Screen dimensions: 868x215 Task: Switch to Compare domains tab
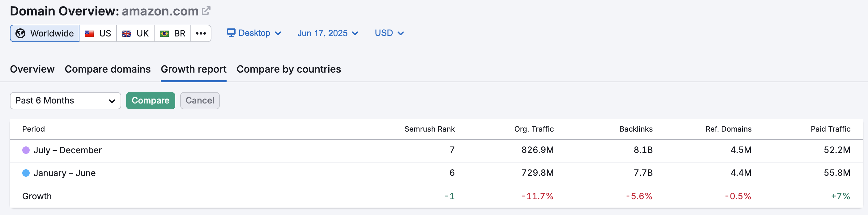pyautogui.click(x=108, y=69)
